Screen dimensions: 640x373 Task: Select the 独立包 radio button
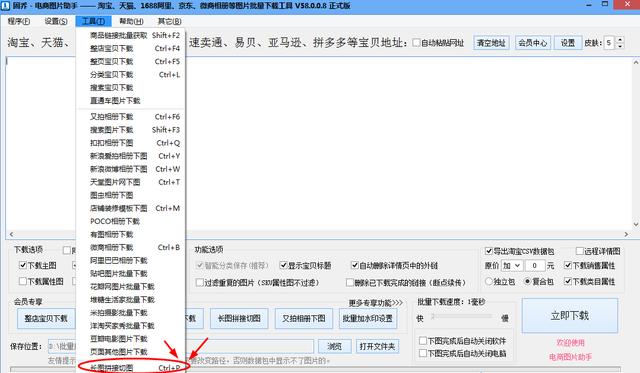click(x=489, y=281)
